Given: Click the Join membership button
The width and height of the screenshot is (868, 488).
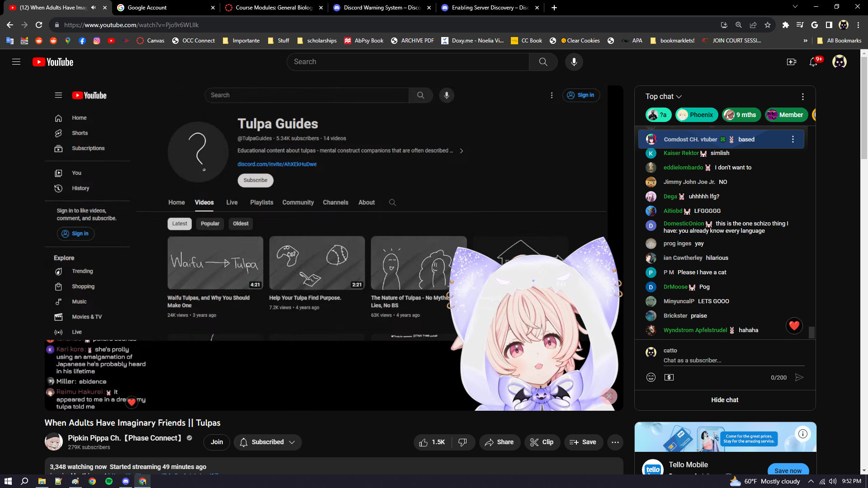Looking at the screenshot, I should [x=217, y=442].
